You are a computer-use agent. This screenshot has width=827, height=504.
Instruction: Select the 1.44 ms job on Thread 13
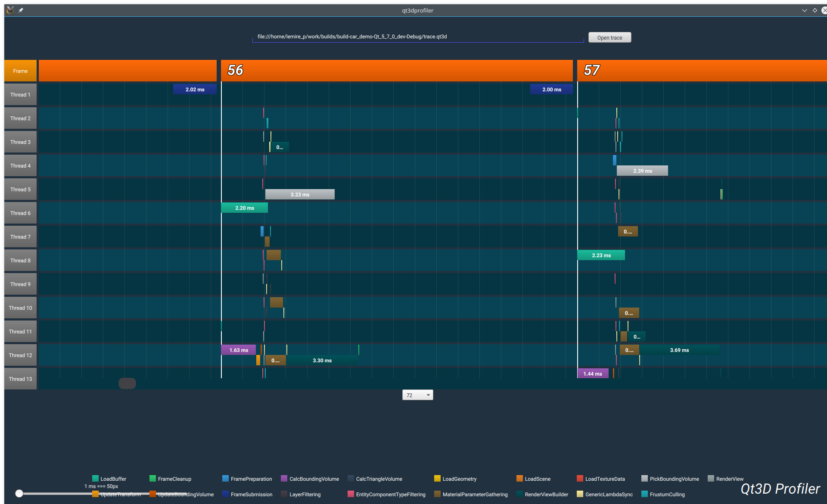(593, 374)
